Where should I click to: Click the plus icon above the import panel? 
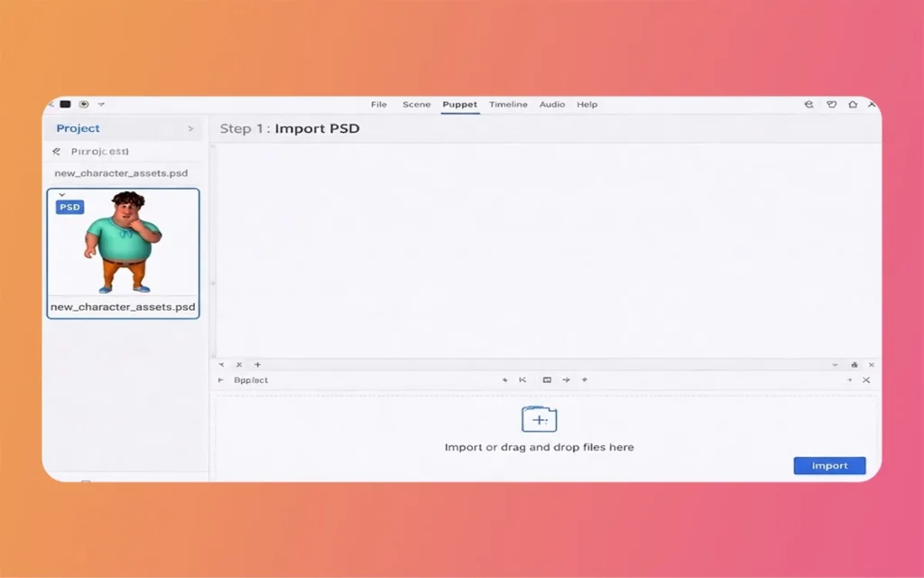[x=257, y=365]
